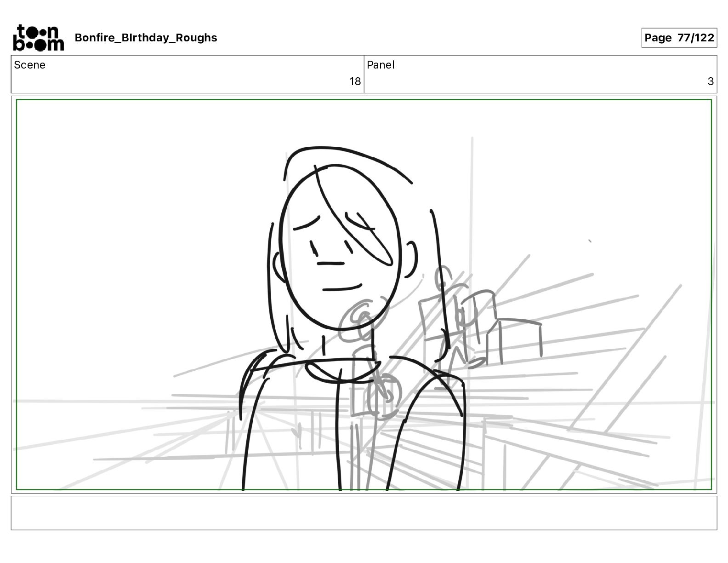Click the Toon Boom logo
Image resolution: width=728 pixels, height=563 pixels.
39,38
